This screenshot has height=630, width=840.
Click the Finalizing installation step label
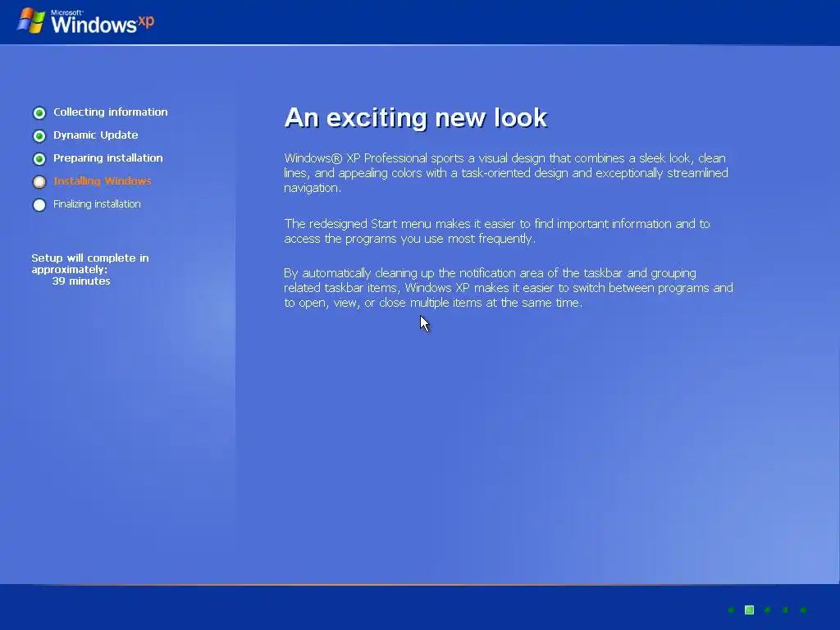click(x=97, y=204)
